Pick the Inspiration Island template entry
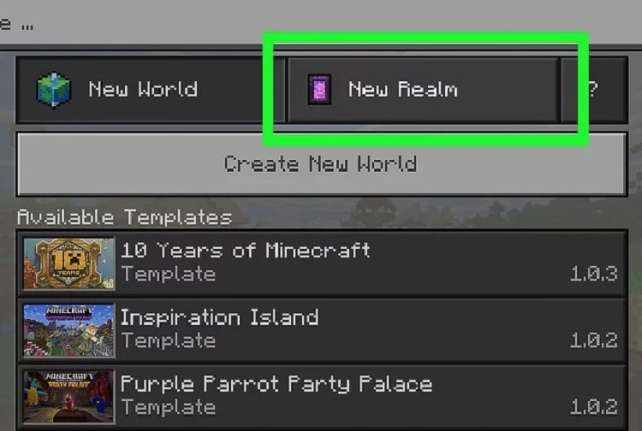Image resolution: width=642 pixels, height=431 pixels. point(321,330)
